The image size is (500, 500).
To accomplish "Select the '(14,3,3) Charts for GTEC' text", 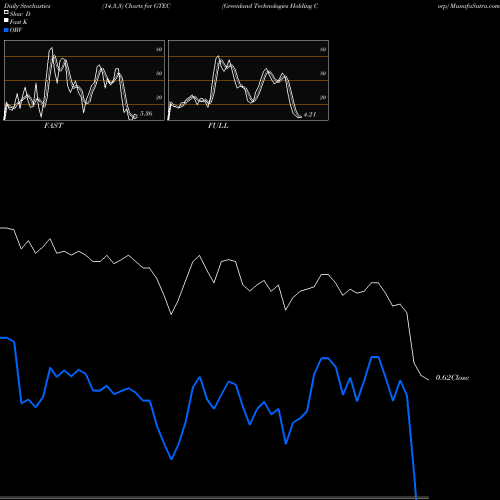I will point(136,6).
